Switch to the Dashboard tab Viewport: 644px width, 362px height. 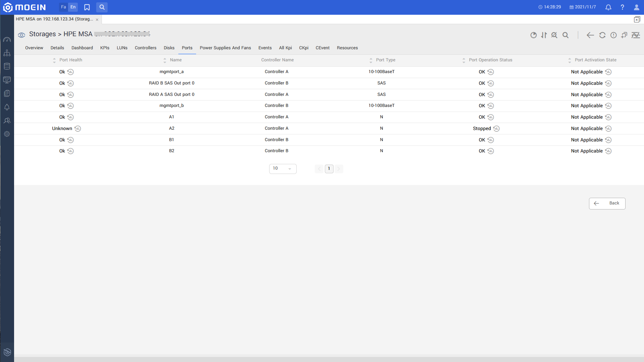pos(82,48)
